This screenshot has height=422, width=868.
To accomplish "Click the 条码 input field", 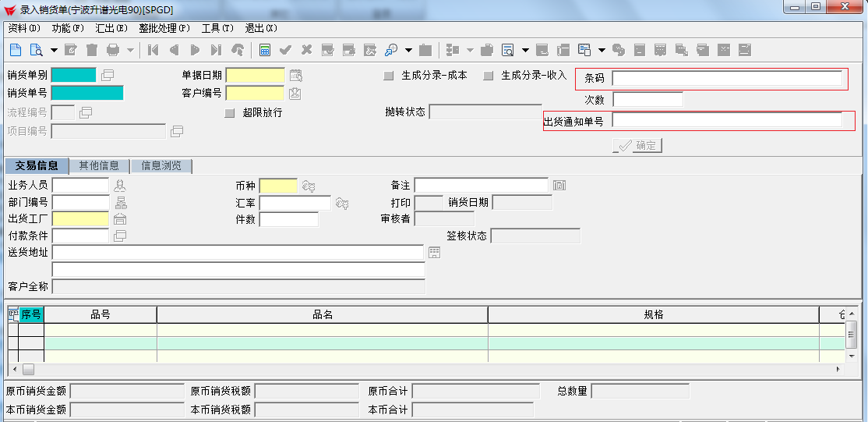I will [726, 78].
